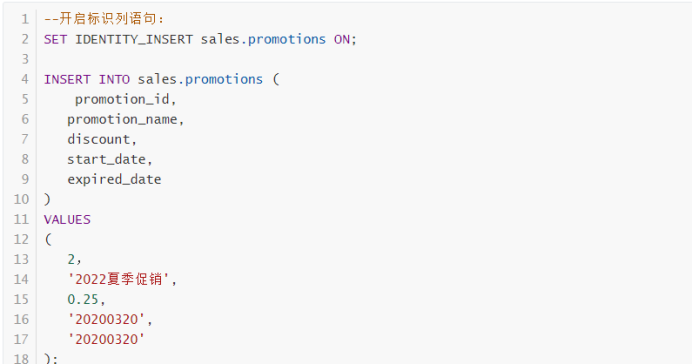
Task: Click the SET keyword on line 2
Action: 56,39
